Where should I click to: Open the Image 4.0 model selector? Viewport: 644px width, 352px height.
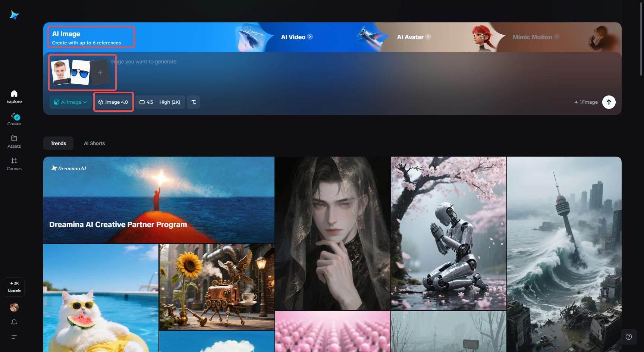(113, 102)
